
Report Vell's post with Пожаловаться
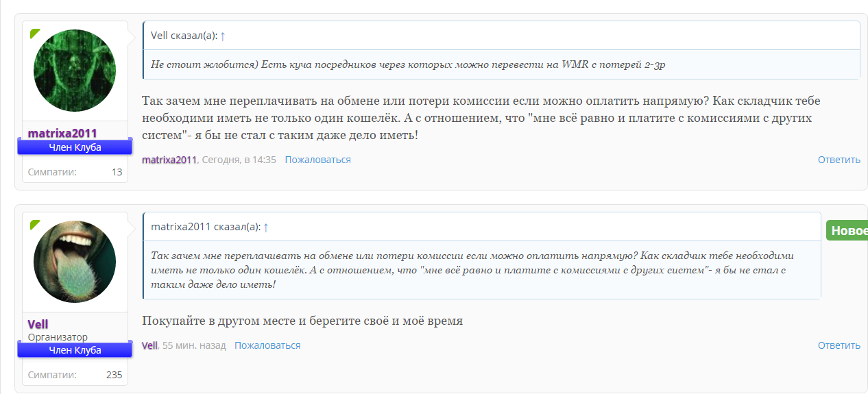[267, 345]
